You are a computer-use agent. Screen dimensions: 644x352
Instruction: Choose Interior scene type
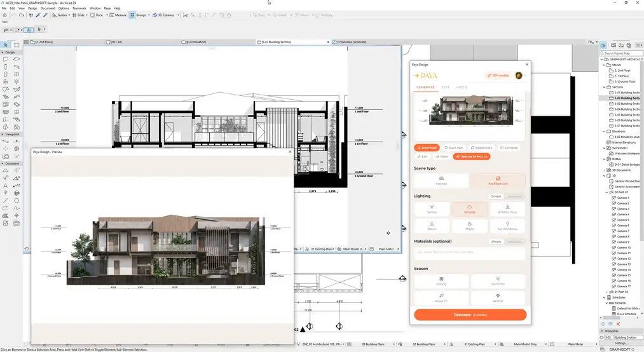(441, 180)
